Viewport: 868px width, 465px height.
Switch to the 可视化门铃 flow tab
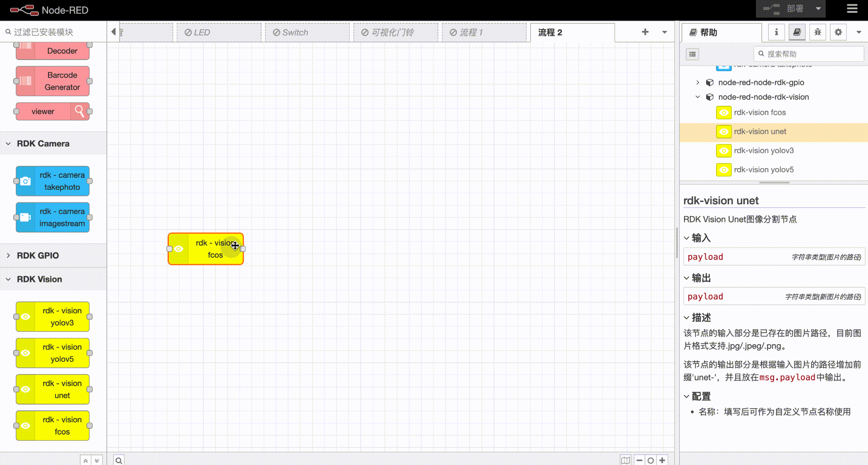pyautogui.click(x=395, y=32)
